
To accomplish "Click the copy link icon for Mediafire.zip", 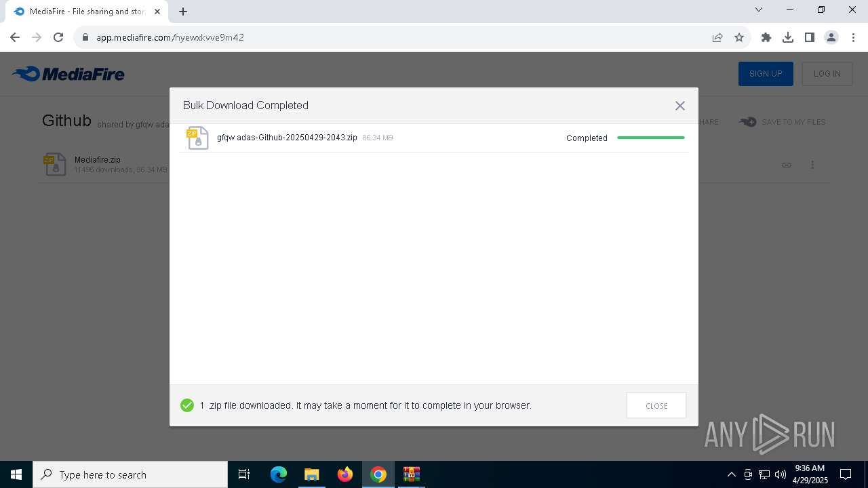I will point(787,165).
